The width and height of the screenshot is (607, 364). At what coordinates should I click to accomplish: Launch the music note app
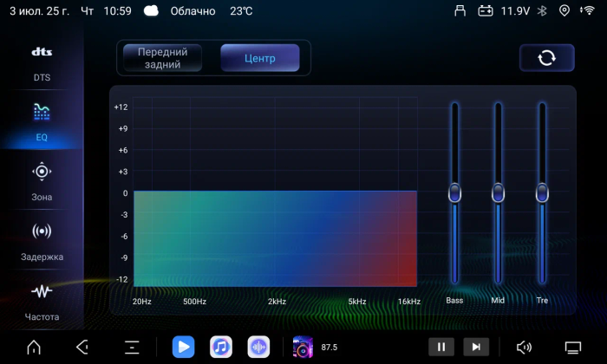(x=221, y=347)
